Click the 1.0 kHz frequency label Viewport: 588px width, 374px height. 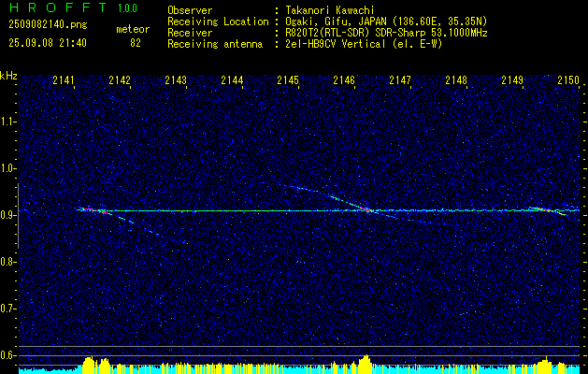pyautogui.click(x=8, y=168)
